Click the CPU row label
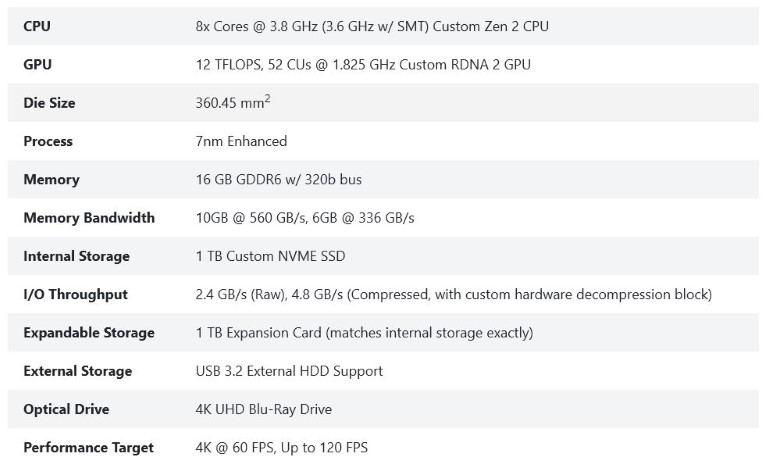Image resolution: width=770 pixels, height=472 pixels. (x=37, y=26)
